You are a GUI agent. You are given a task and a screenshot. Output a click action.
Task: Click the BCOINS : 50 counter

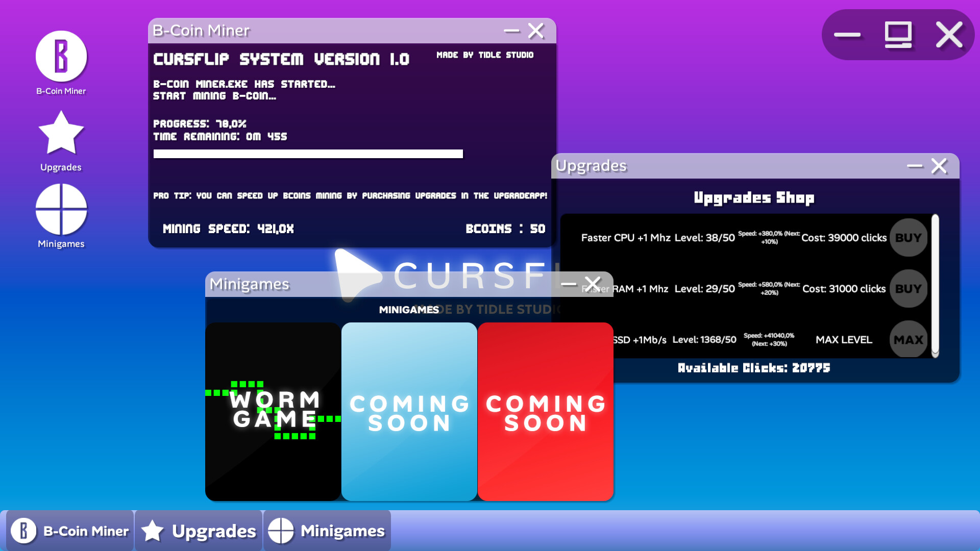click(x=506, y=229)
